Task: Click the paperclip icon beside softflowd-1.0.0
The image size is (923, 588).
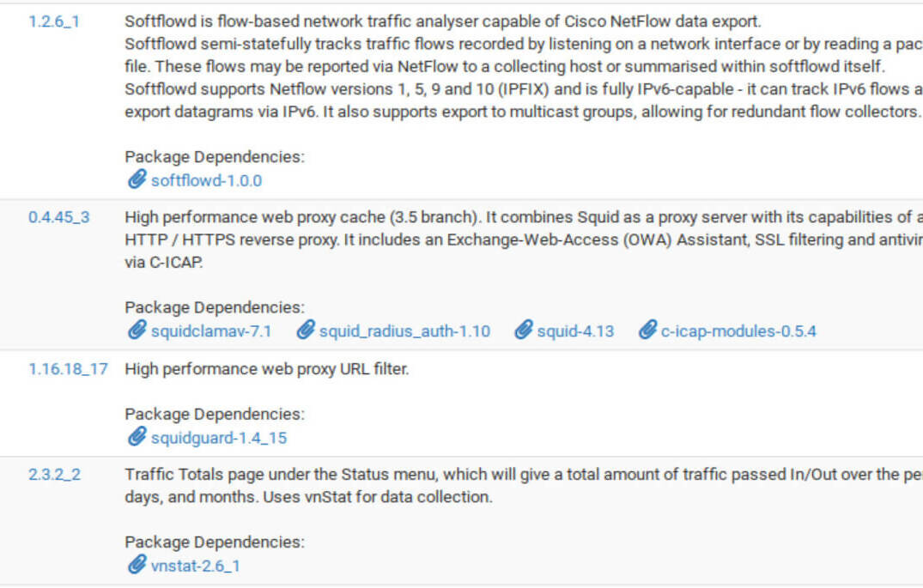Action: point(137,180)
